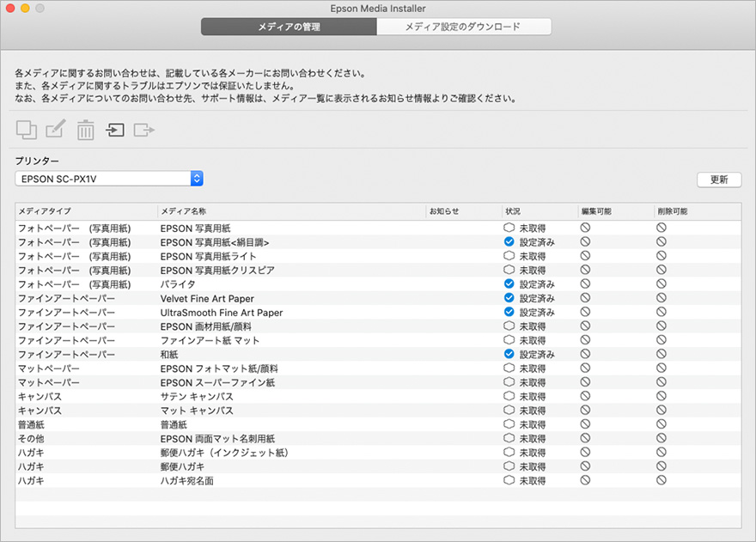This screenshot has width=756, height=542.
Task: Click the import media settings icon
Action: [115, 131]
